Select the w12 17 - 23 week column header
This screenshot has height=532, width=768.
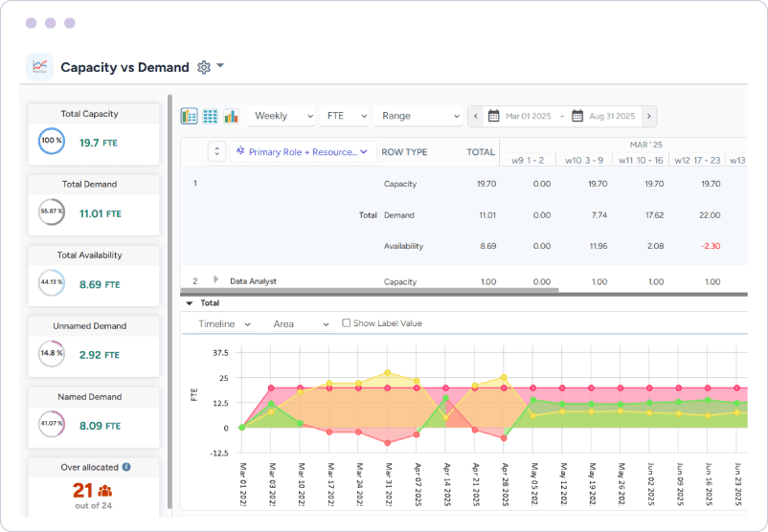697,160
